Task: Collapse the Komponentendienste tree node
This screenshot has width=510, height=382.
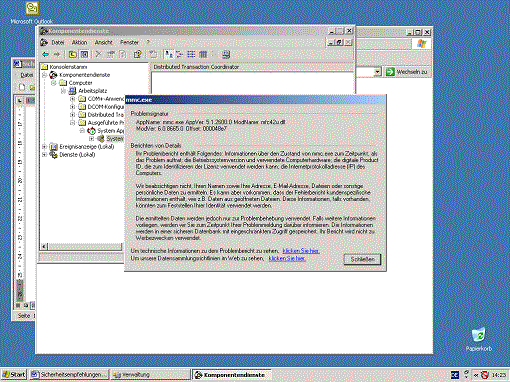Action: 44,75
